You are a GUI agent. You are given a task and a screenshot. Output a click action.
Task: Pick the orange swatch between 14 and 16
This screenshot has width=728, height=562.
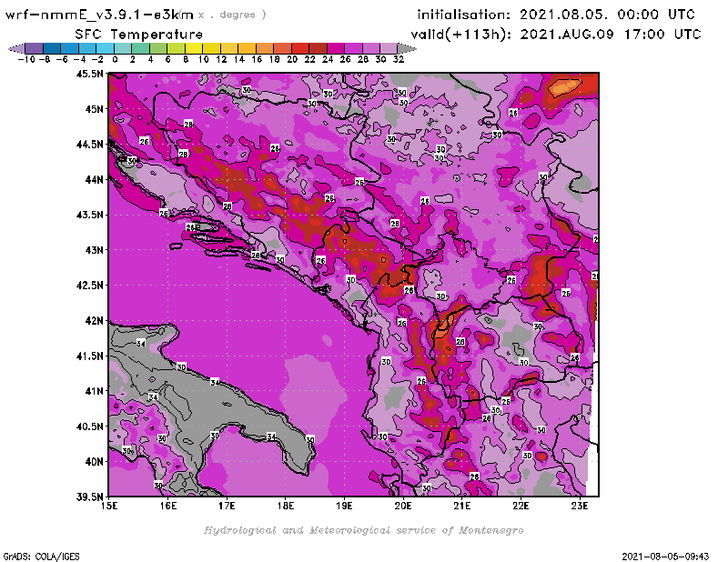[x=247, y=48]
